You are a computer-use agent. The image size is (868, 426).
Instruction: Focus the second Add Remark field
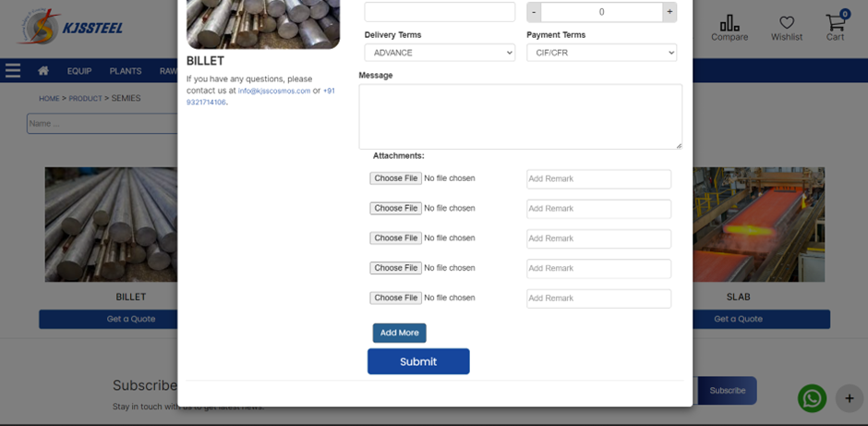pos(599,209)
